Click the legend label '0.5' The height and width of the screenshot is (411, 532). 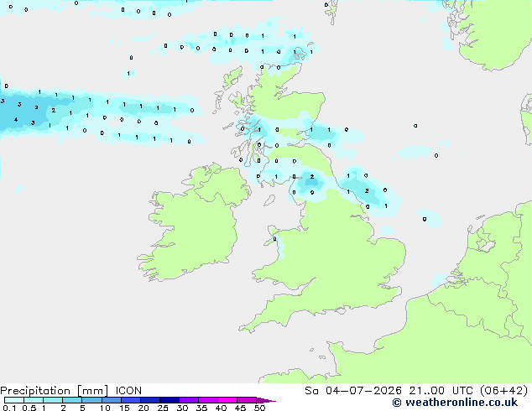coord(29,408)
